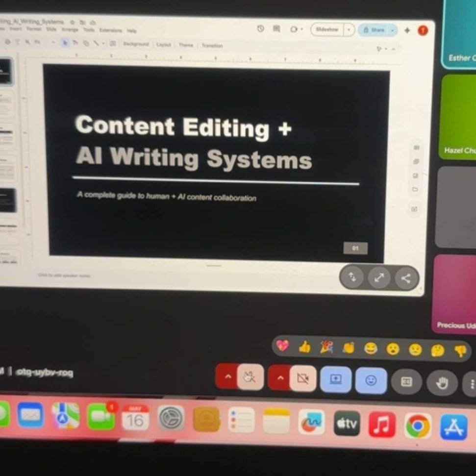The height and width of the screenshot is (476, 476).
Task: Send the sad face reaction
Action: pos(415,350)
